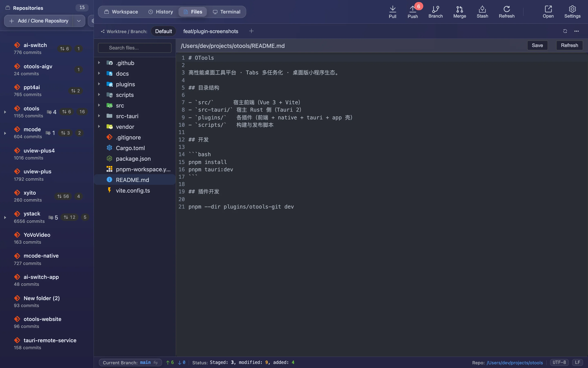
Task: Expand the src-tauri folder
Action: tap(99, 116)
